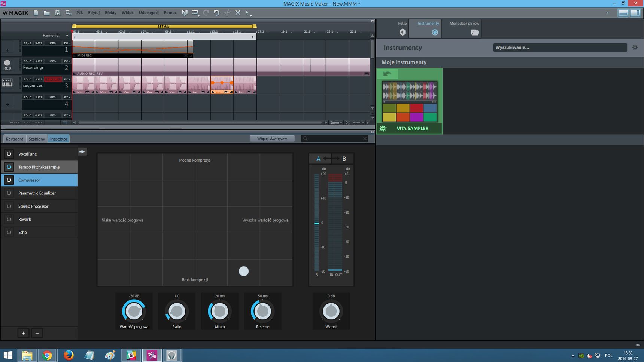
Task: Click the Wzrost gain knob
Action: pyautogui.click(x=331, y=311)
